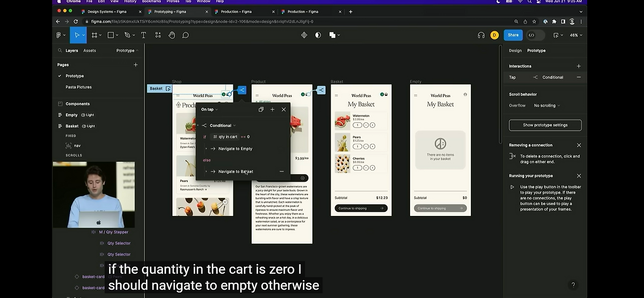Select the M / Qty Stepper layer

pyautogui.click(x=113, y=232)
